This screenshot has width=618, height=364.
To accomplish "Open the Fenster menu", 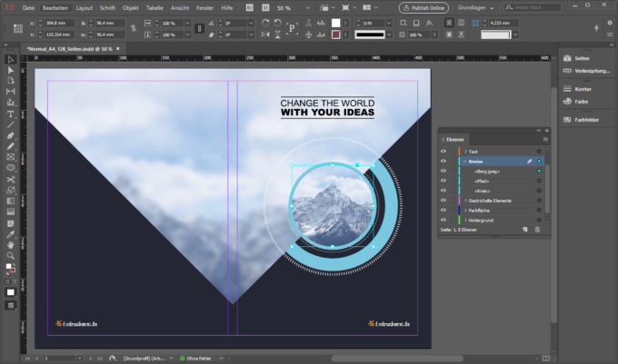I will coord(205,8).
